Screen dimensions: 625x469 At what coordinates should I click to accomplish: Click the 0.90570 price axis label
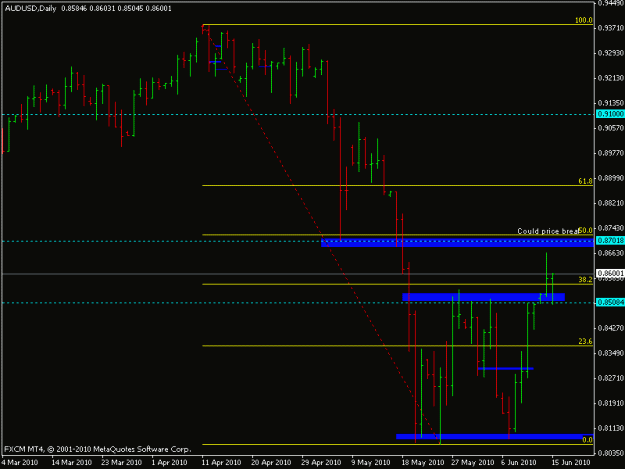pos(611,128)
